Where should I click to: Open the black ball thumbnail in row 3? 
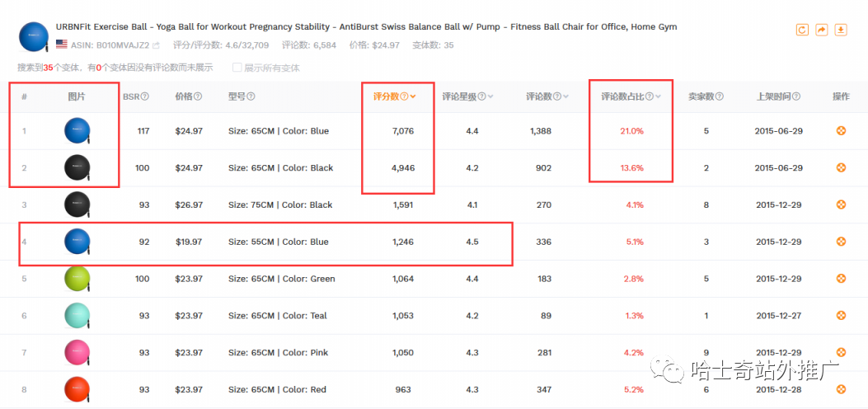[77, 204]
